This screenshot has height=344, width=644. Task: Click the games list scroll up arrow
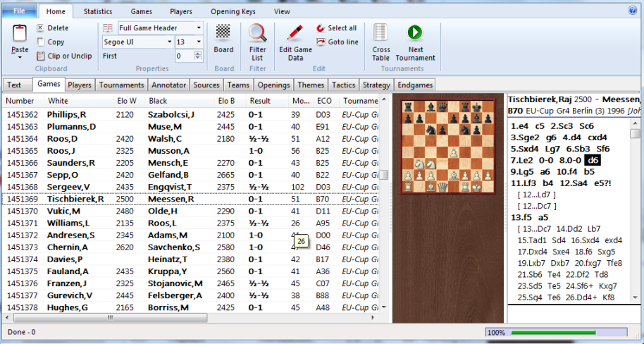point(383,99)
